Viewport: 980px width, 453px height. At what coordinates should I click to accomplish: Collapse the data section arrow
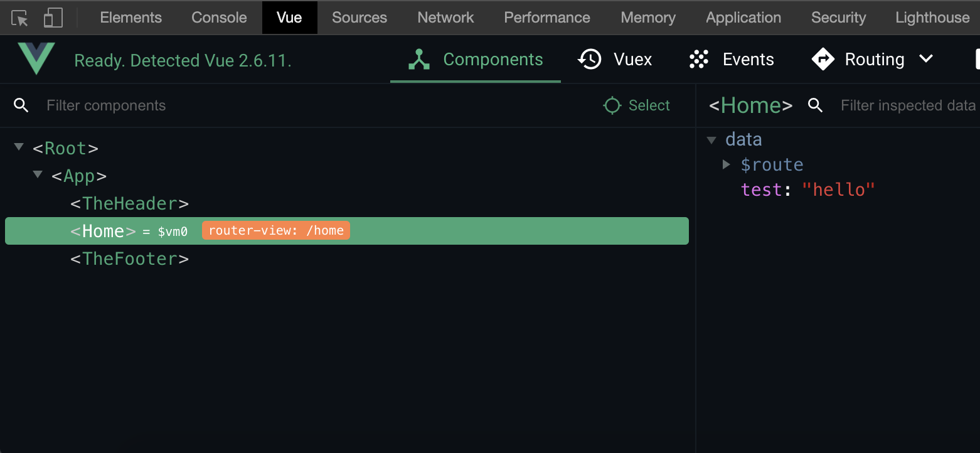pyautogui.click(x=711, y=140)
